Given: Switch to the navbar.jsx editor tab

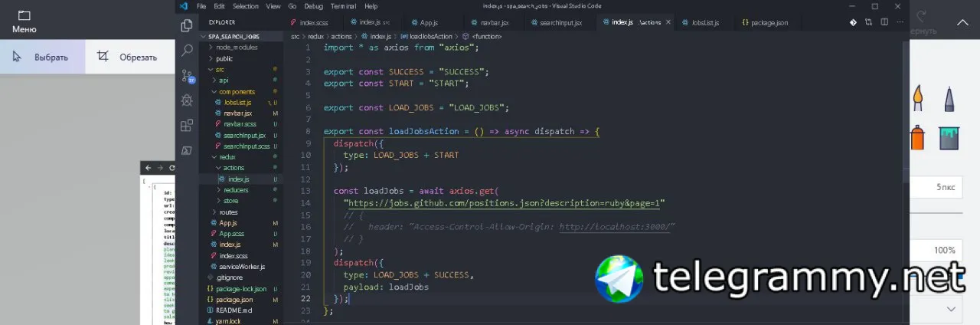Looking at the screenshot, I should 494,23.
